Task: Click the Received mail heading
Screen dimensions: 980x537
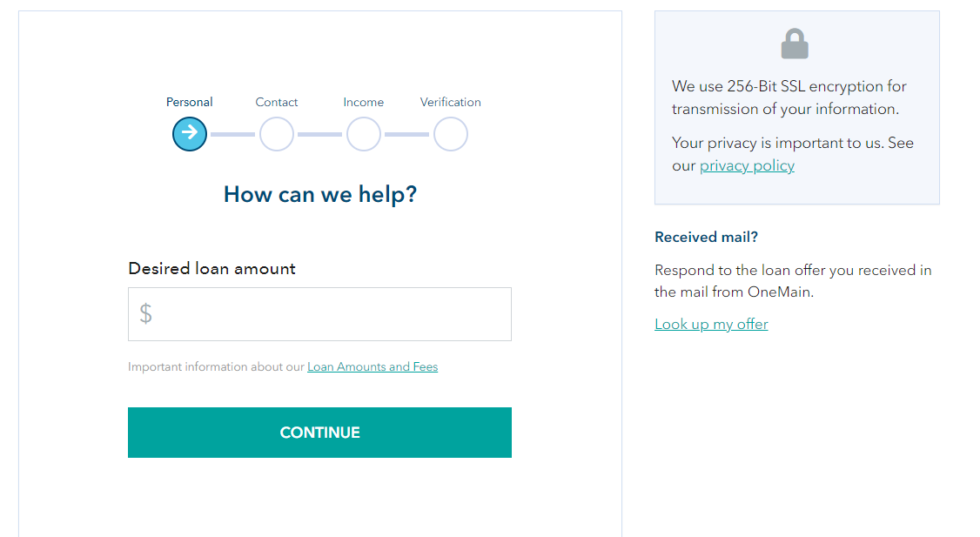Action: click(706, 237)
